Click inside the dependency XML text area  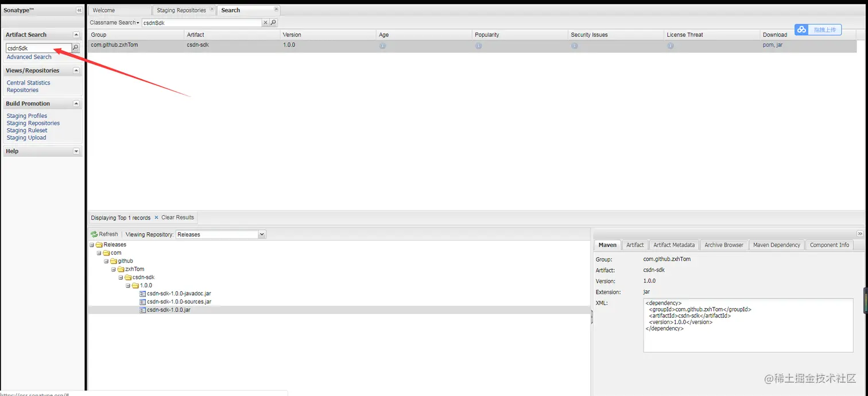pos(748,325)
